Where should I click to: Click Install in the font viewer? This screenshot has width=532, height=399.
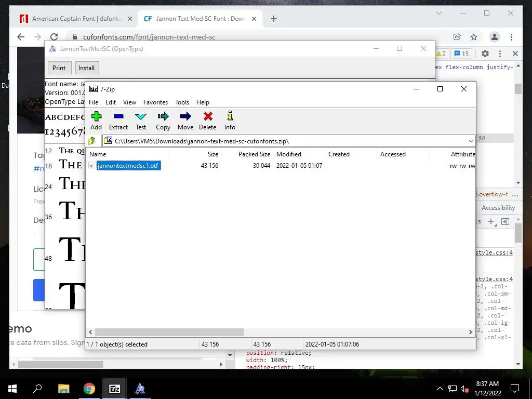tap(87, 68)
